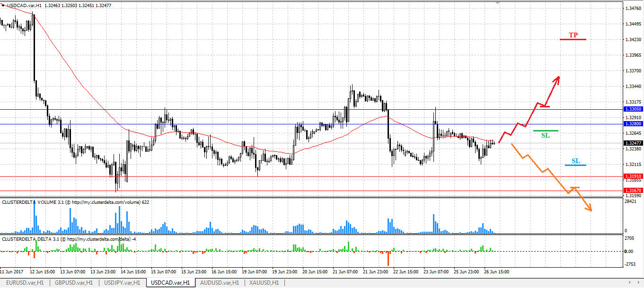This screenshot has width=644, height=288.
Task: Click the blue 1.32800 price level label
Action: tap(633, 124)
